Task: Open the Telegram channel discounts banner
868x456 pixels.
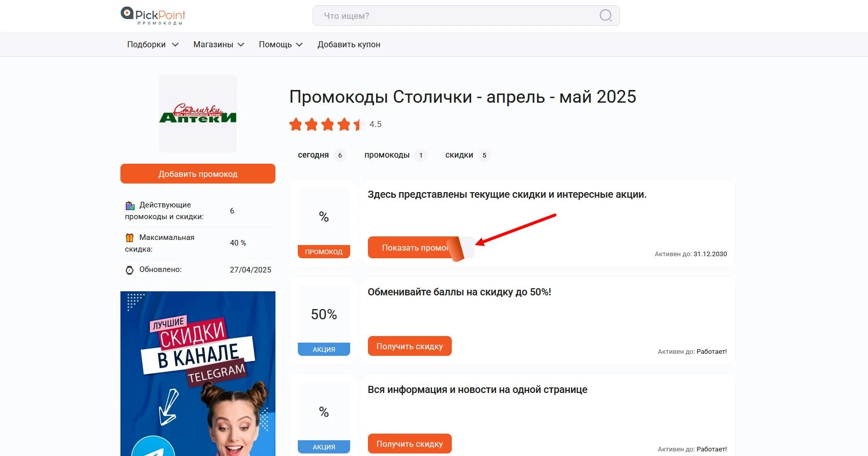Action: coord(198,374)
